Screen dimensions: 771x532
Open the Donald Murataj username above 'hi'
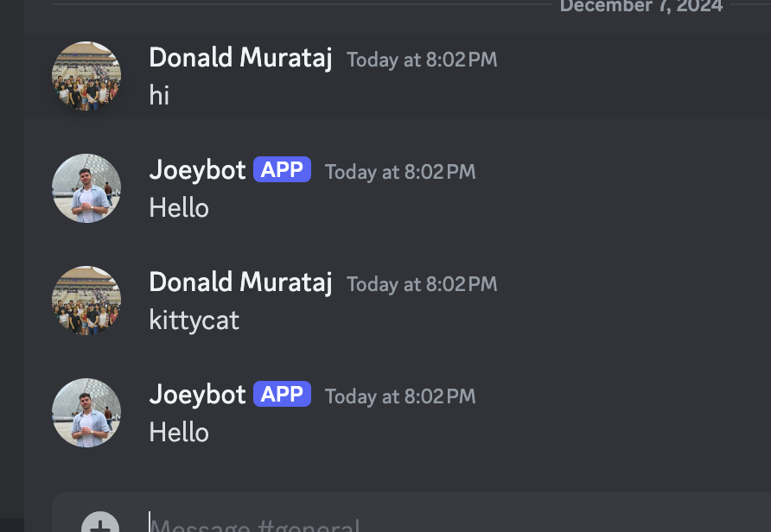tap(240, 58)
